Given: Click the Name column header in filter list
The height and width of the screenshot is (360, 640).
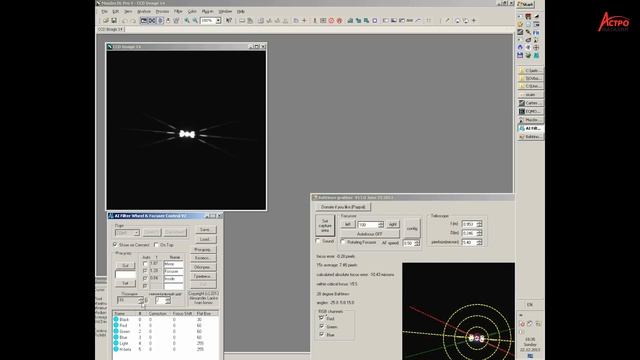Looking at the screenshot, I should tap(124, 313).
